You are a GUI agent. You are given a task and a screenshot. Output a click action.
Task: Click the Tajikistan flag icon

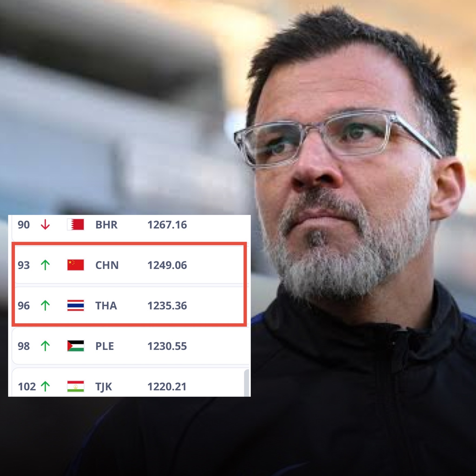(76, 386)
